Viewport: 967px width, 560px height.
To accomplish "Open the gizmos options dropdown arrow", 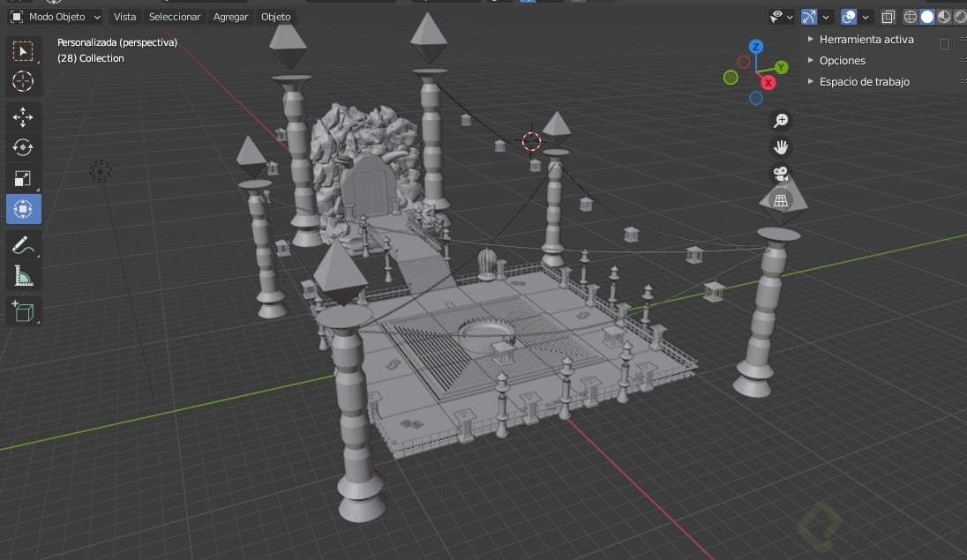I will 826,17.
